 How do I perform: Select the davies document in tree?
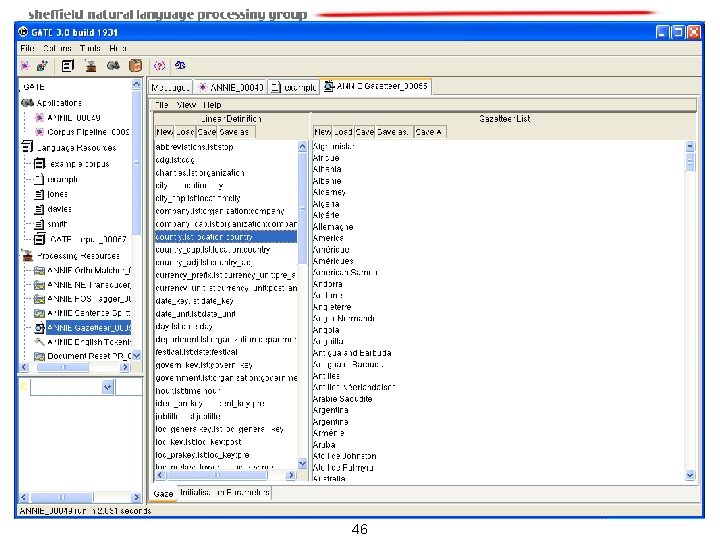click(60, 209)
